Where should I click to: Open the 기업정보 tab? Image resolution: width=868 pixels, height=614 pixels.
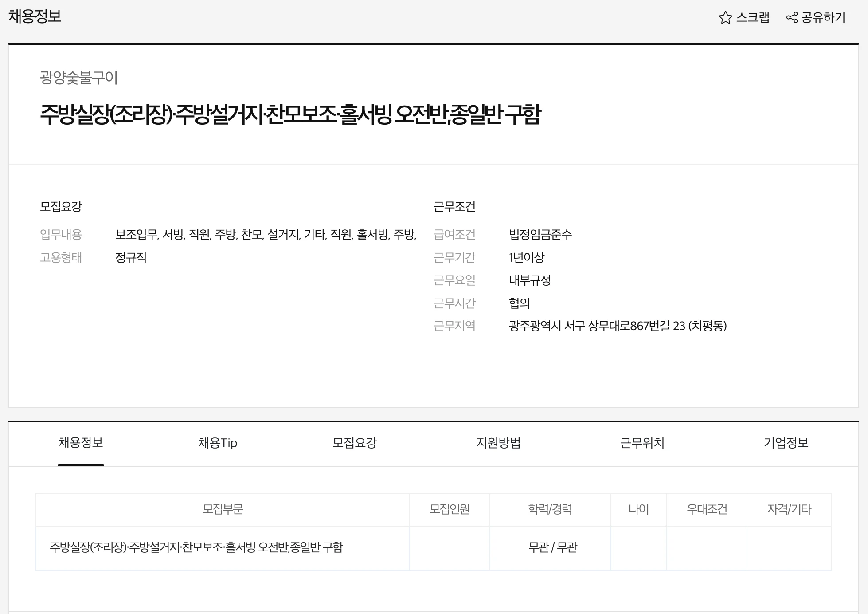[x=786, y=443]
